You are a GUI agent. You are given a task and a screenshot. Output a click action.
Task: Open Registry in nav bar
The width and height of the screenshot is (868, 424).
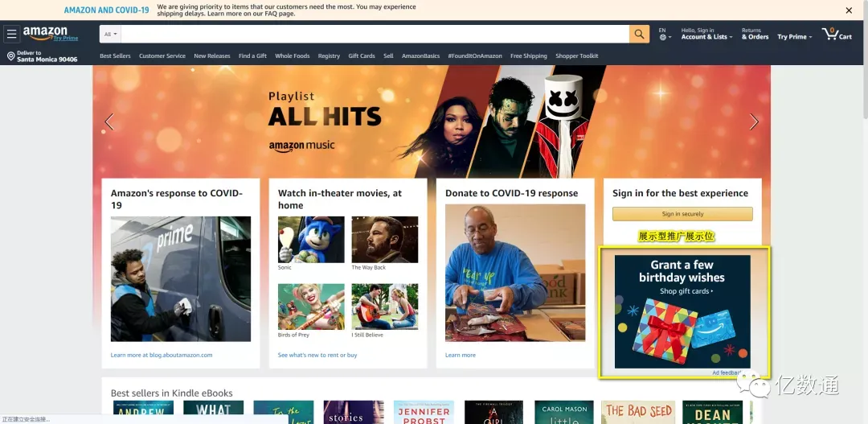tap(329, 56)
